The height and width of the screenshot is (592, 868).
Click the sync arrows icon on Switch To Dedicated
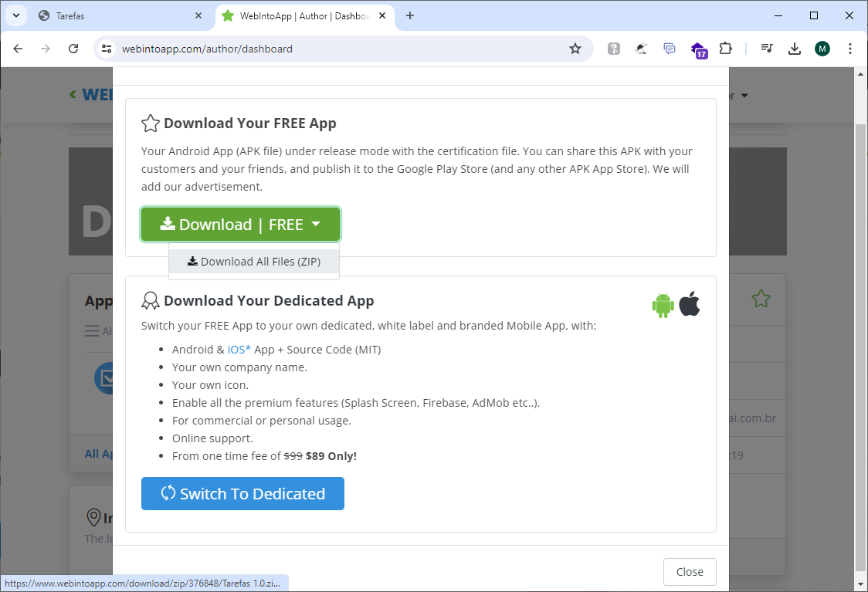[168, 493]
